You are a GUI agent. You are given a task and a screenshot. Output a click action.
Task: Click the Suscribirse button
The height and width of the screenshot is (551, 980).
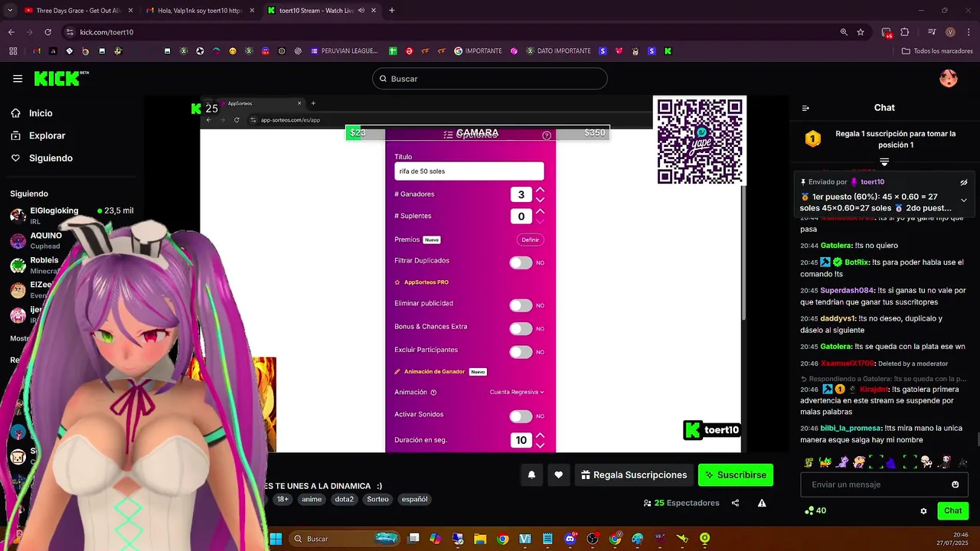click(x=735, y=475)
